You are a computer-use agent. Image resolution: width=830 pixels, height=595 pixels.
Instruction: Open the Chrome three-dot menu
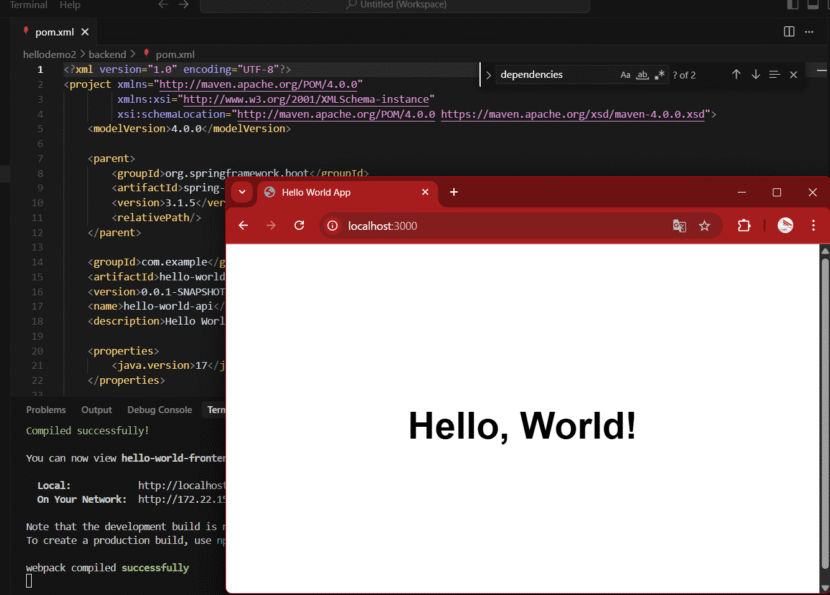(x=813, y=226)
